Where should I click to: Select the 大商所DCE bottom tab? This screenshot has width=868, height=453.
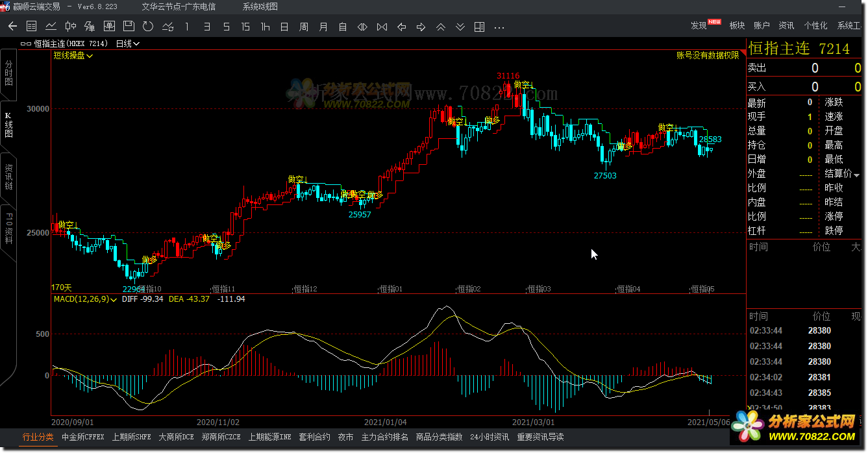[x=176, y=437]
